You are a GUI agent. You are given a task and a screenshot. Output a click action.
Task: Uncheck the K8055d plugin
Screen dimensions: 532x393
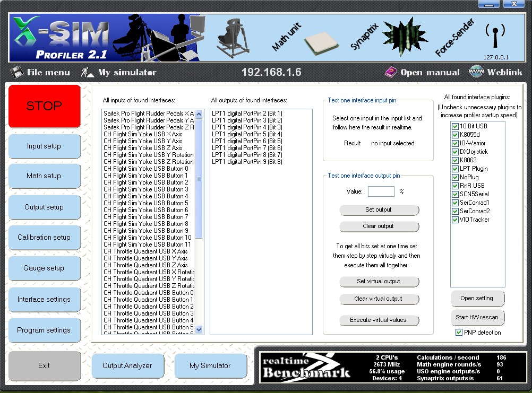click(456, 135)
